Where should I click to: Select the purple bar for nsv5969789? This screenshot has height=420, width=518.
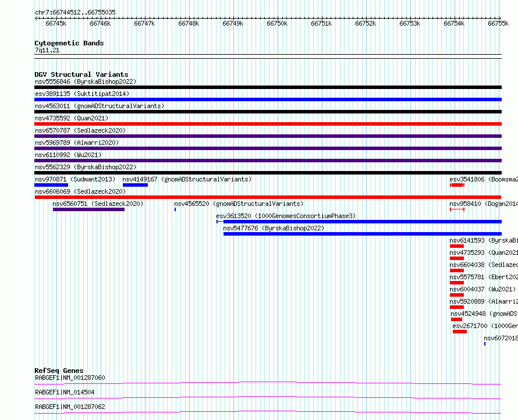(268, 148)
